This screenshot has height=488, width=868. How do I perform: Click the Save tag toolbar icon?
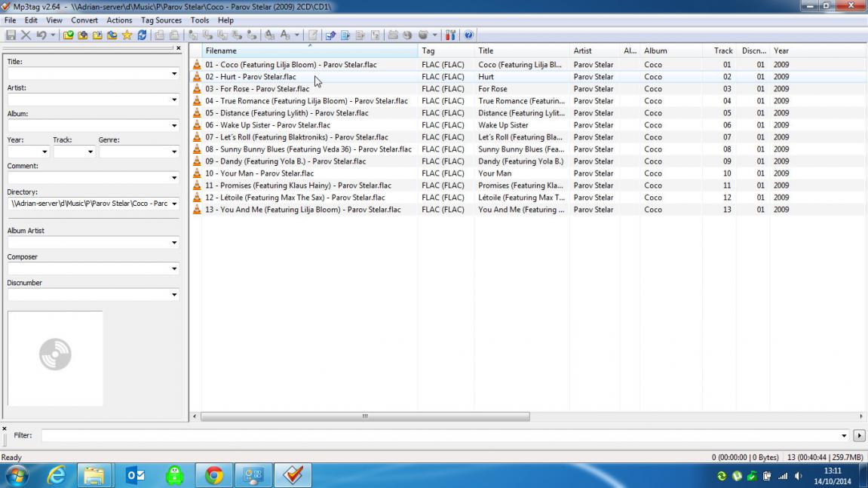(x=11, y=35)
